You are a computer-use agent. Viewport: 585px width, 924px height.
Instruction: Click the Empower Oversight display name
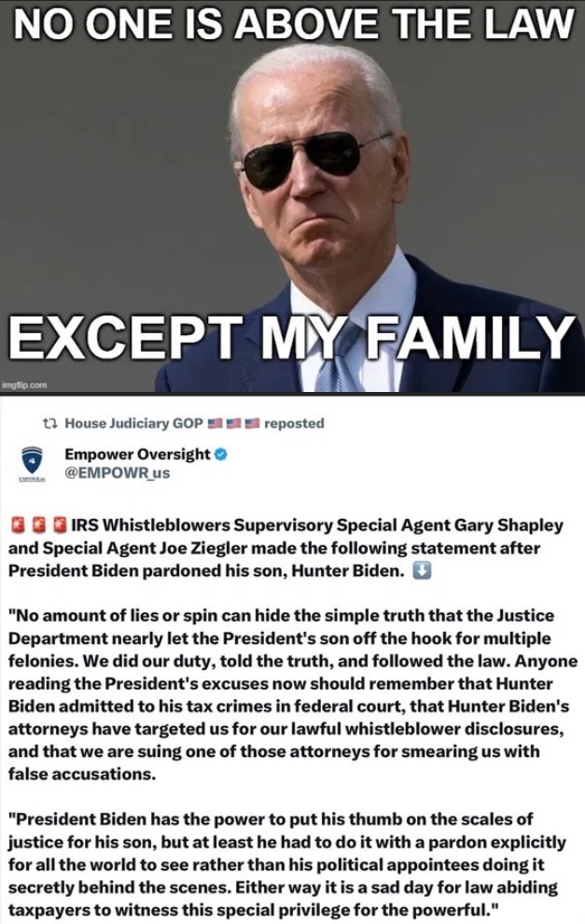pyautogui.click(x=136, y=455)
